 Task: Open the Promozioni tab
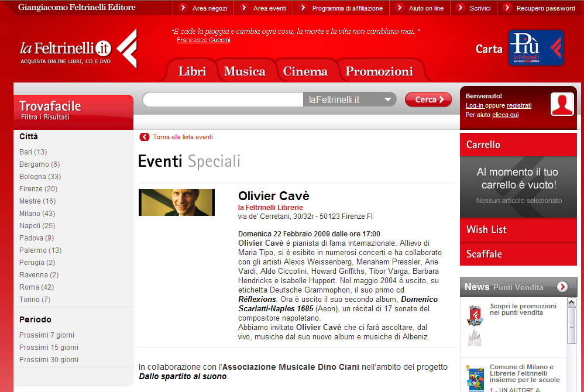click(x=379, y=71)
